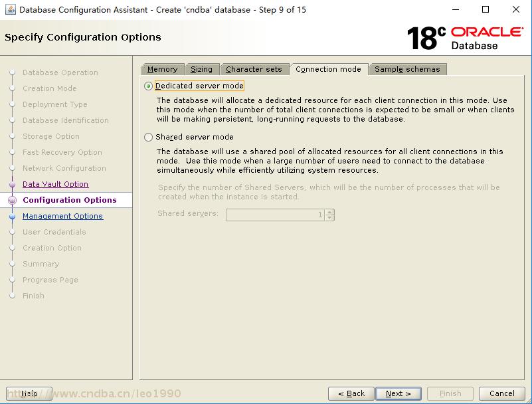Minimize the Database Configuration Assistant window
Image resolution: width=532 pixels, height=404 pixels.
coord(456,9)
